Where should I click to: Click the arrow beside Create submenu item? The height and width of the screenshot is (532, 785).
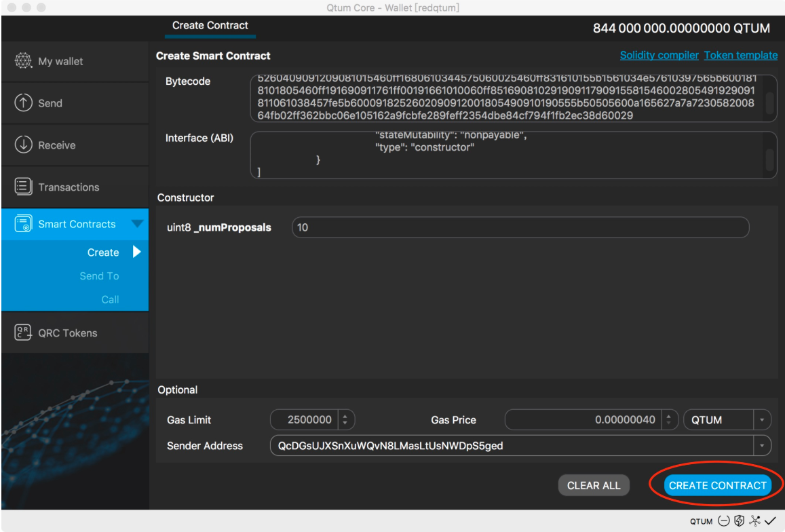(x=136, y=252)
